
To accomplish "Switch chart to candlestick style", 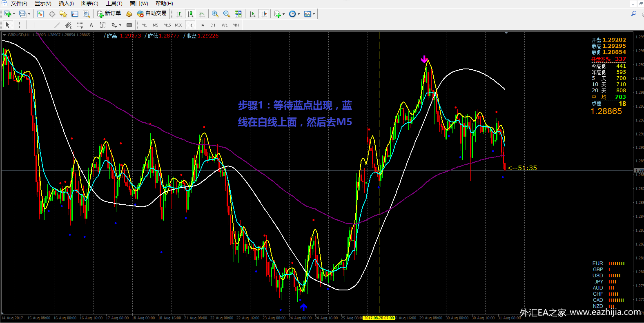I will tap(190, 14).
